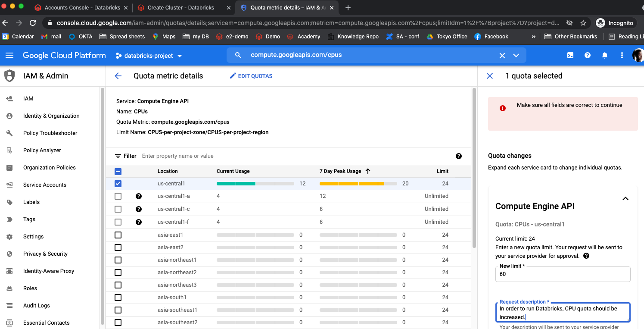
Task: Switch to Accounts Console - Databricks tab
Action: click(x=81, y=8)
